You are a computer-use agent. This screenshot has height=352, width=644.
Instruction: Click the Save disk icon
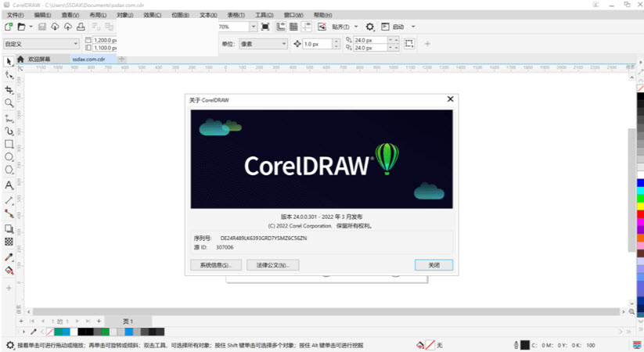tap(42, 27)
